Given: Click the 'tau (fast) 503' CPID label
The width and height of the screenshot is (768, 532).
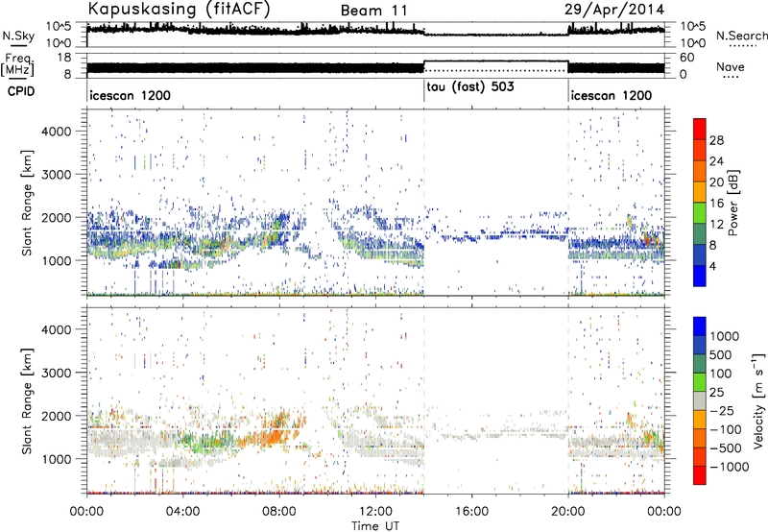Looking at the screenshot, I should tap(470, 87).
